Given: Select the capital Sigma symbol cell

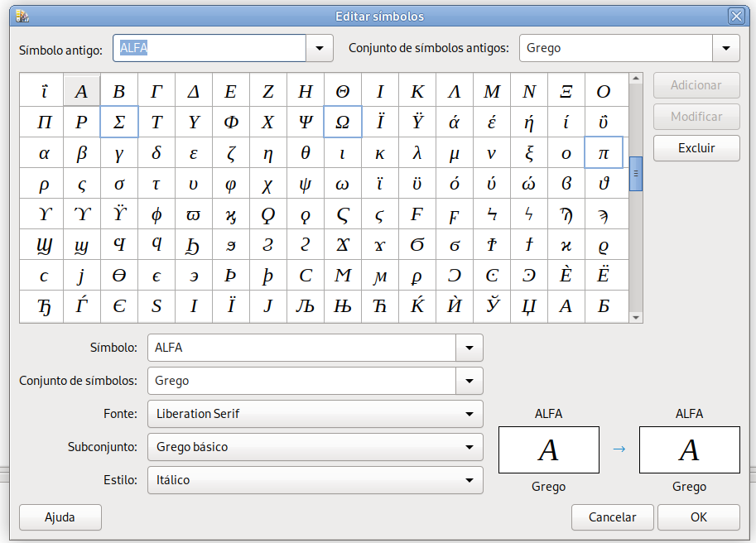Looking at the screenshot, I should click(119, 122).
